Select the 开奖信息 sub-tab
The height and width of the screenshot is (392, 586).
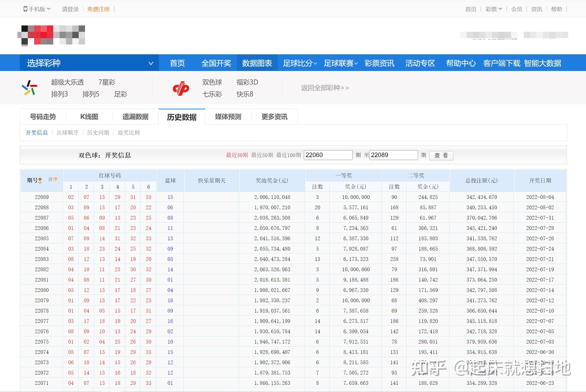point(37,132)
